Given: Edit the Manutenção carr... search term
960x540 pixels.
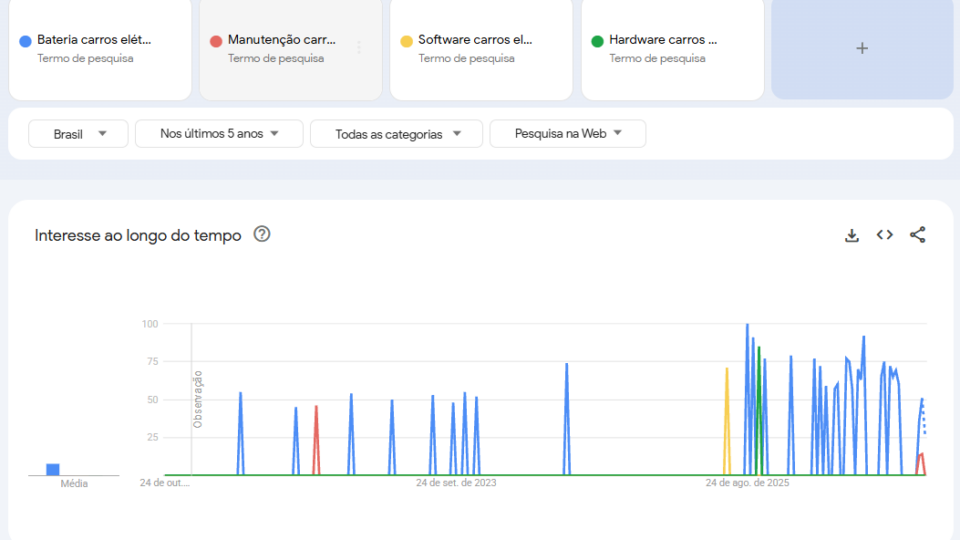Looking at the screenshot, I should (x=282, y=40).
